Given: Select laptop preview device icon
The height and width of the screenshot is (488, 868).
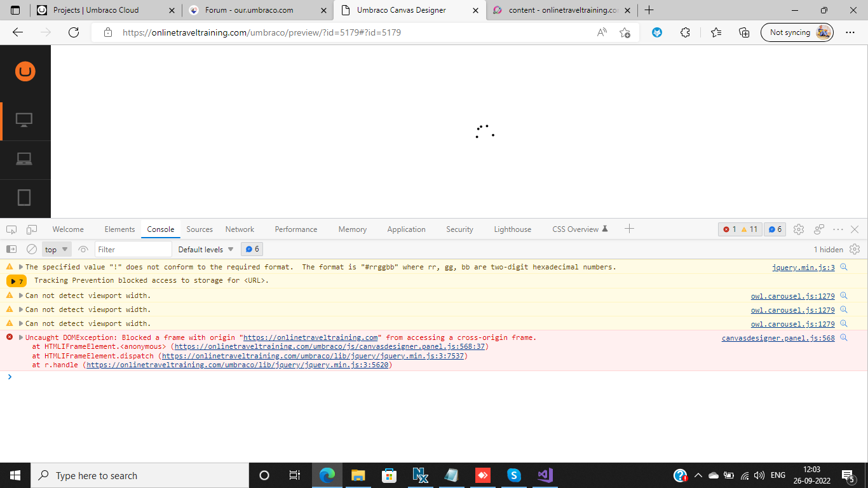Looking at the screenshot, I should tap(24, 159).
